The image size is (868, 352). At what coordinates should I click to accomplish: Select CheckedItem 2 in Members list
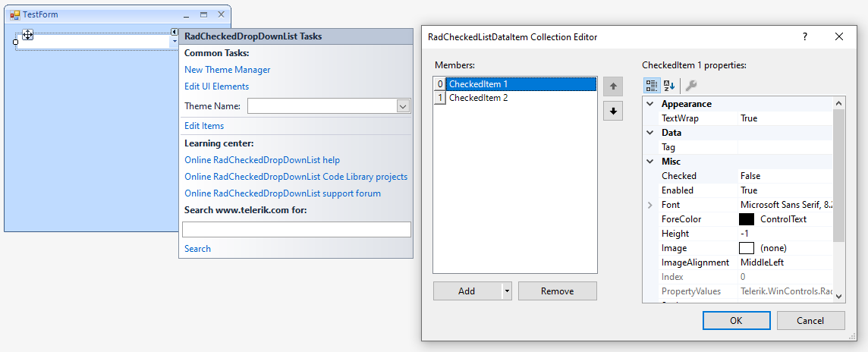click(478, 98)
